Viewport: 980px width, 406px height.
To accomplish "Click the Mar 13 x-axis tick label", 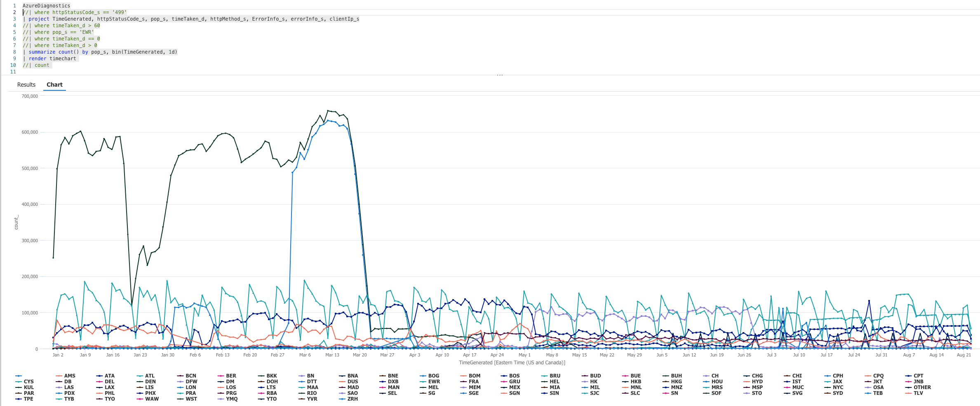I will [332, 355].
